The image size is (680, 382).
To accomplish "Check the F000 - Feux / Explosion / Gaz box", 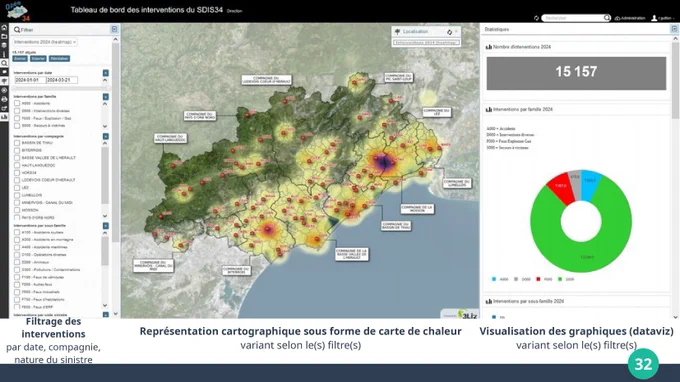I will 17,118.
